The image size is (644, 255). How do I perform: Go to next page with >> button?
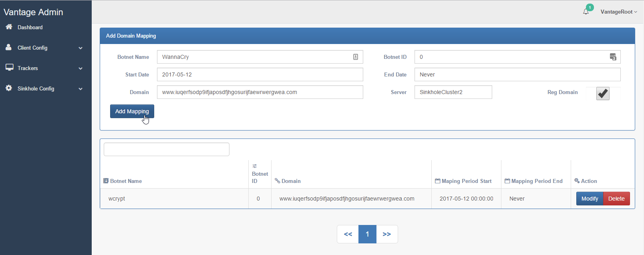pyautogui.click(x=386, y=234)
